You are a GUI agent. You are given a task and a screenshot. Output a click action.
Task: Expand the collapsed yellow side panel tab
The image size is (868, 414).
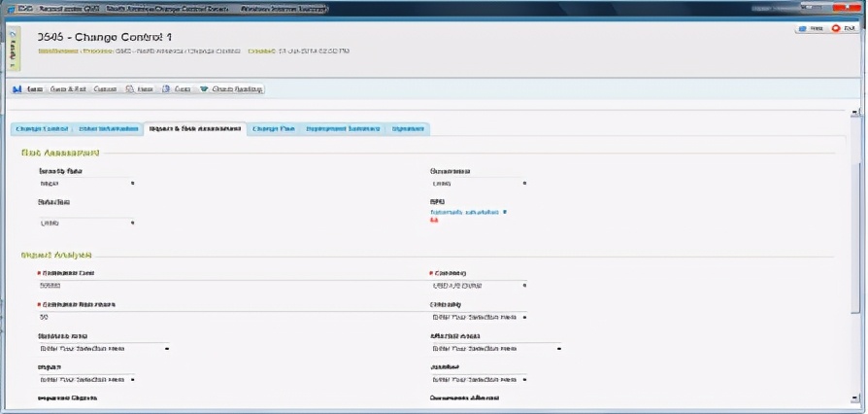[x=13, y=49]
